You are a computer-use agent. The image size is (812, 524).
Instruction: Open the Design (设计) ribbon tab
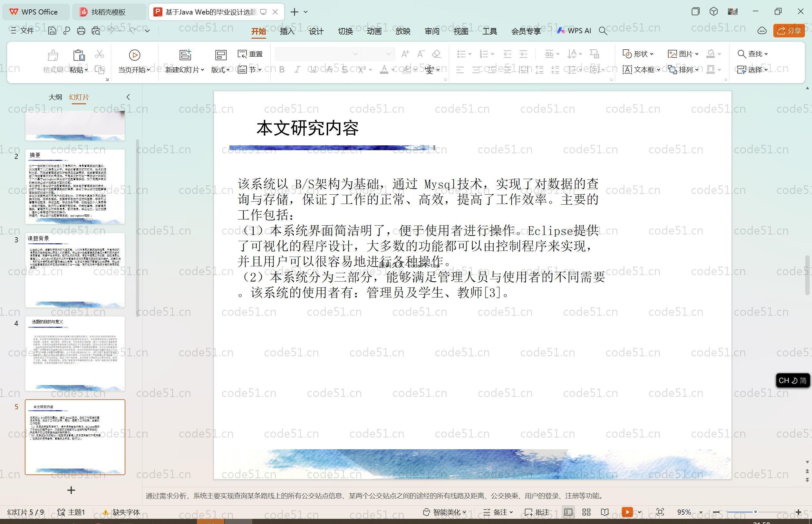(316, 31)
